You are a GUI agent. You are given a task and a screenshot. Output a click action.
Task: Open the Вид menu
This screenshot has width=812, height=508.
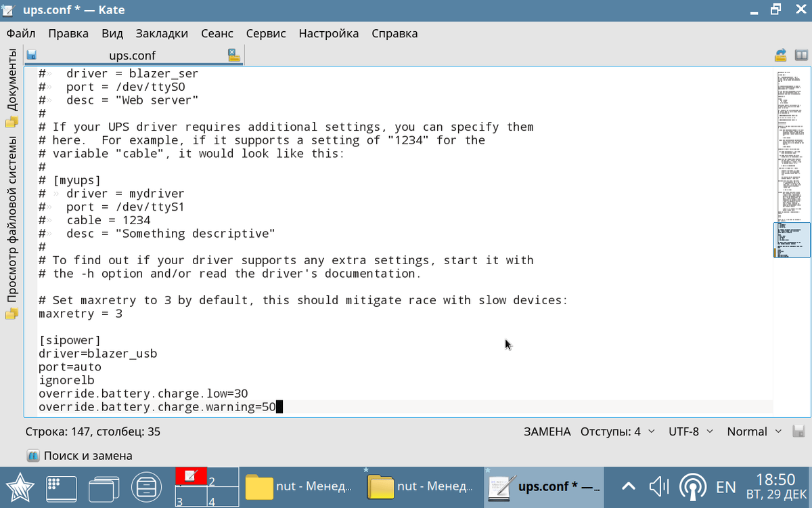click(x=112, y=33)
